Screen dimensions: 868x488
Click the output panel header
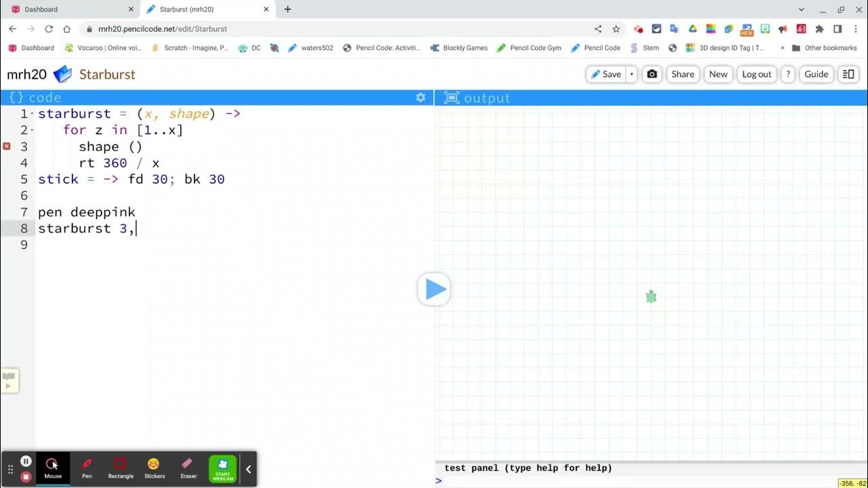[x=652, y=98]
